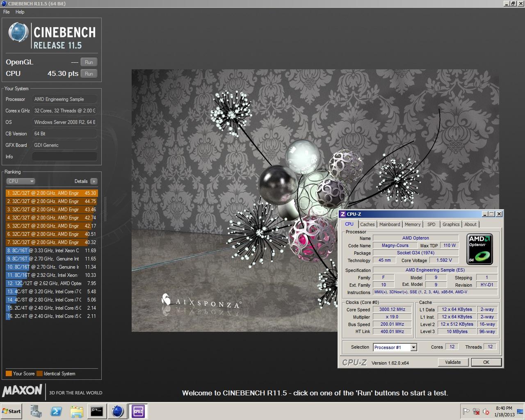
Task: Select Core i7 entry scoring 5.48
Action: point(52,292)
